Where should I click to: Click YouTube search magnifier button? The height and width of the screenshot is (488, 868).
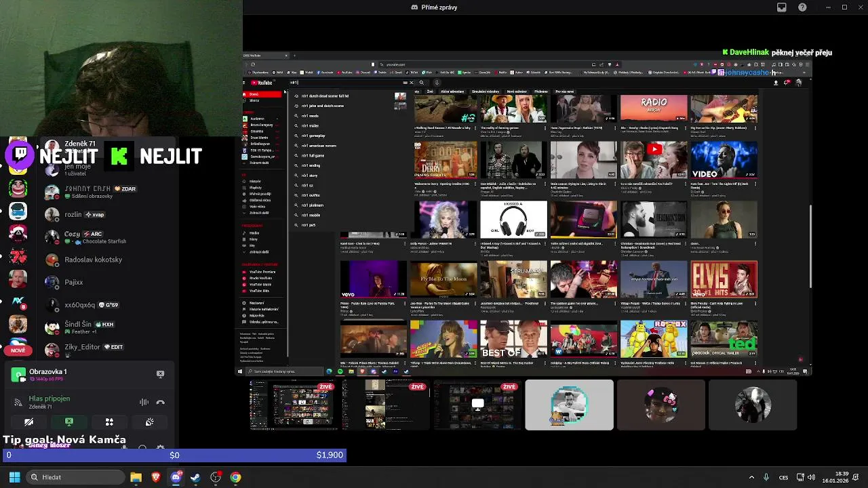pos(421,83)
